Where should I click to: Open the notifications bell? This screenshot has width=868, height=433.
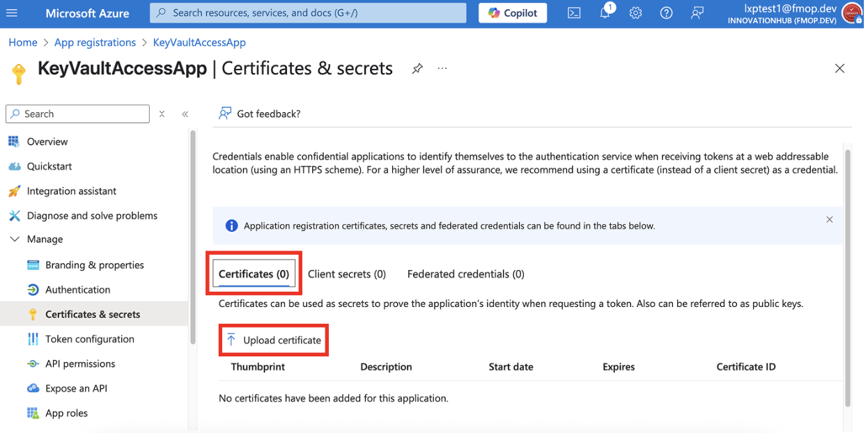(605, 13)
